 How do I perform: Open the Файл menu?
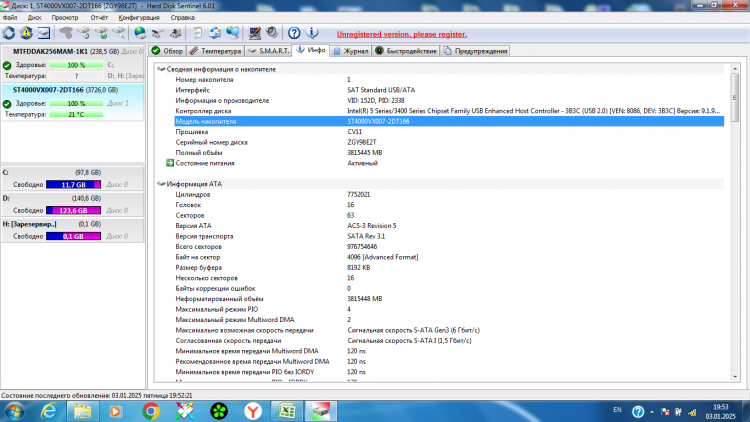click(10, 18)
